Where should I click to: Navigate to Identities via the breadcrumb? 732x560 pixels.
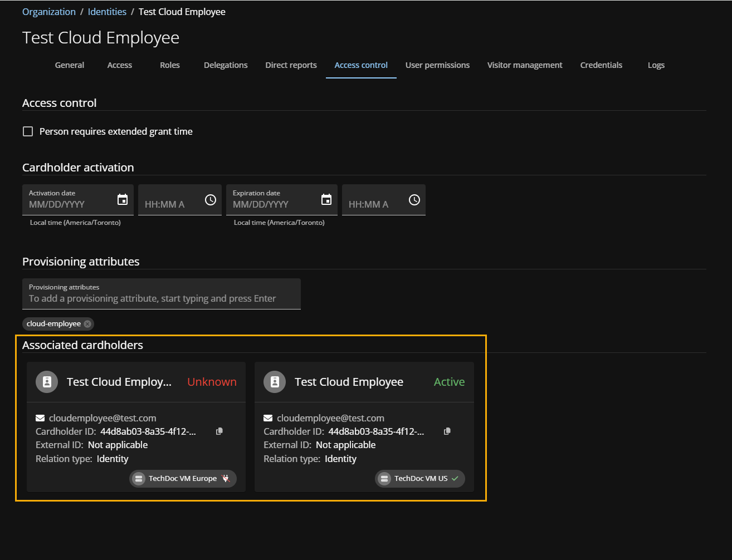click(107, 11)
